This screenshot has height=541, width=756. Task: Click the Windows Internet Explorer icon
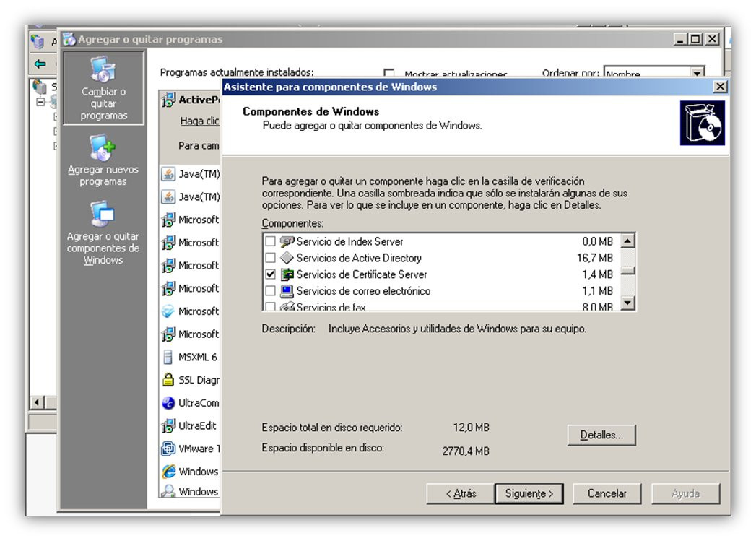169,471
